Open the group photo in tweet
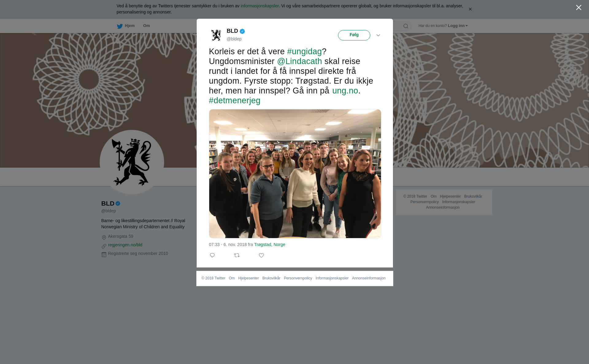 point(295,174)
